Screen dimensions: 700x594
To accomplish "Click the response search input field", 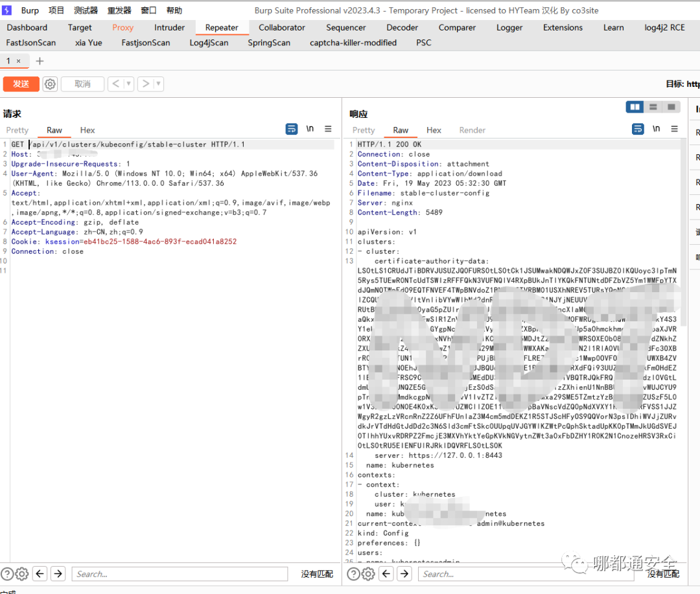I will 526,574.
